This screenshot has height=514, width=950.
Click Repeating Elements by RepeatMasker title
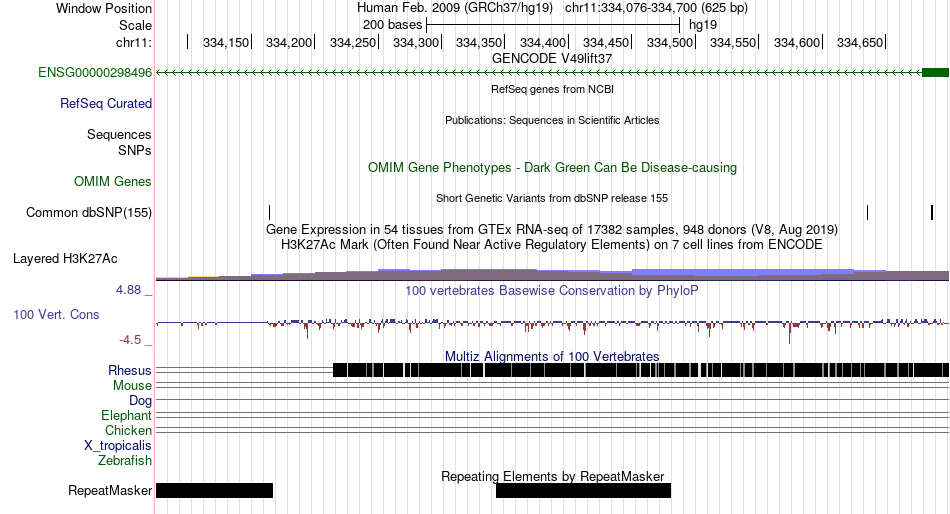click(552, 476)
